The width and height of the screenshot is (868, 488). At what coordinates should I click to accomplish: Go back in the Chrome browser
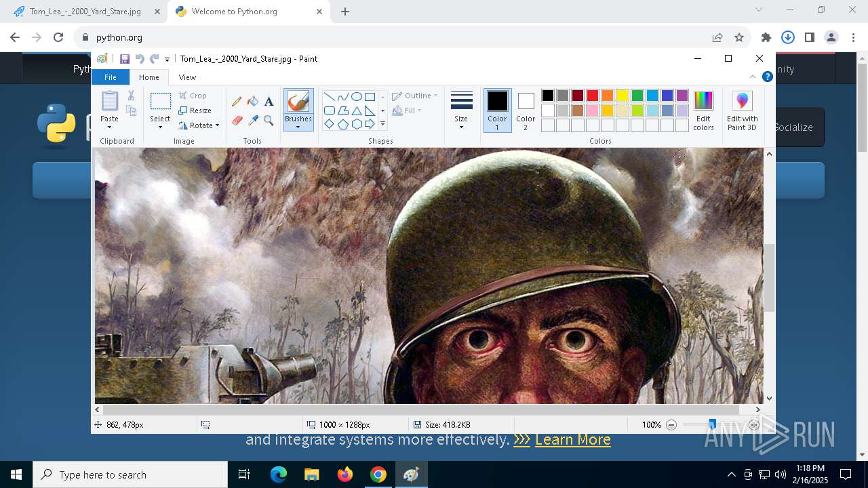coord(15,37)
